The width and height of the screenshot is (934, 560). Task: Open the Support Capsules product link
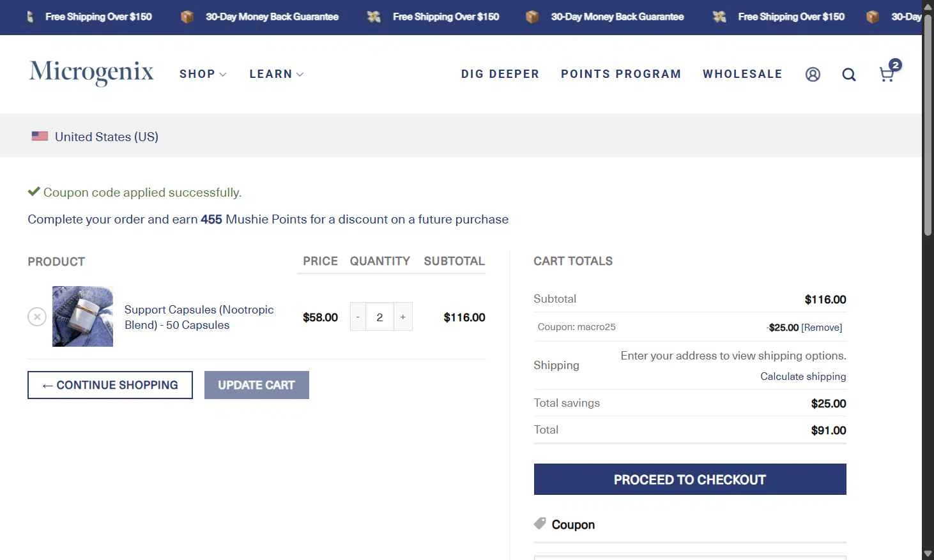(x=199, y=317)
